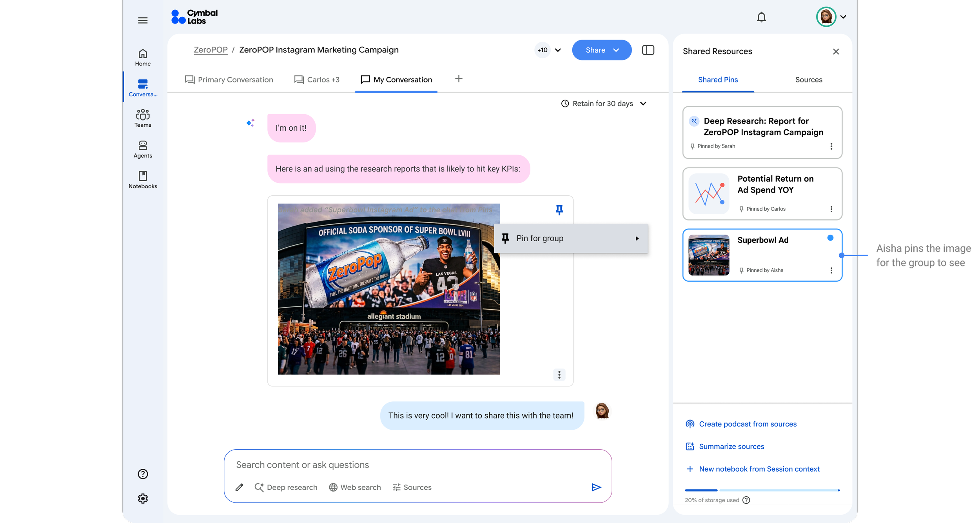The width and height of the screenshot is (980, 523).
Task: Open the ZeroPop Super Bowl ad image
Action: (x=389, y=289)
